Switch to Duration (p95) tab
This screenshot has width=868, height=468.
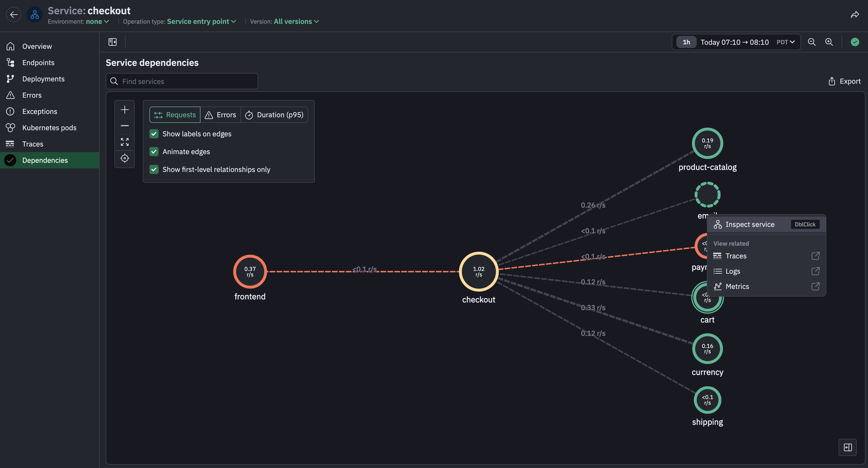click(x=274, y=115)
